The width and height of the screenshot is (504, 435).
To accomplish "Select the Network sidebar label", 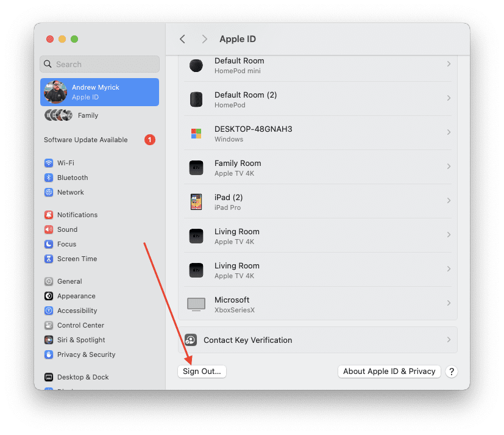I will tap(71, 192).
